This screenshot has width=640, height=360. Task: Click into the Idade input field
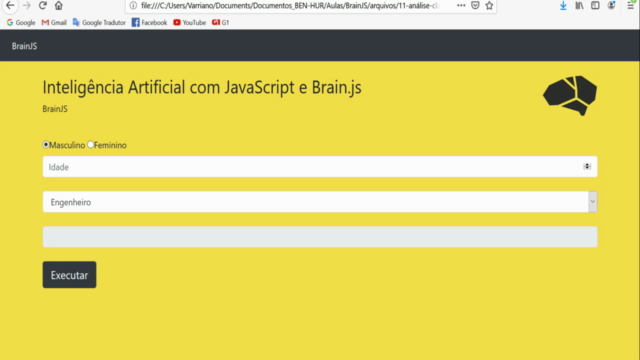click(x=320, y=167)
